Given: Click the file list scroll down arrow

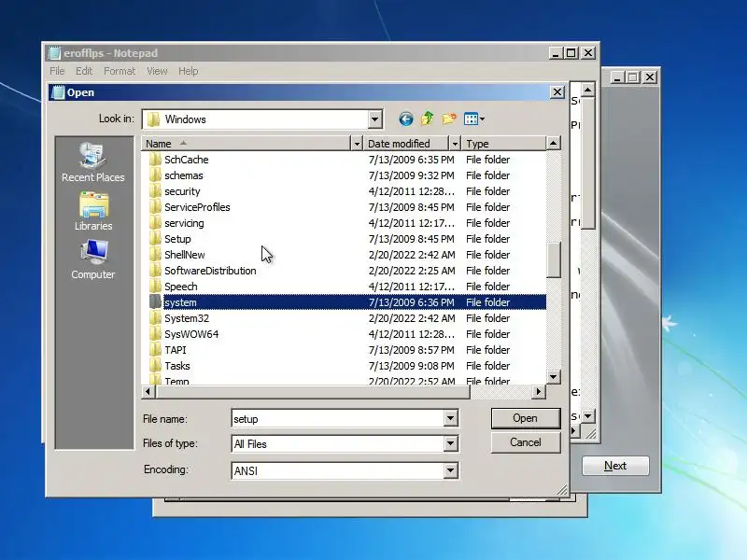Looking at the screenshot, I should tap(553, 377).
